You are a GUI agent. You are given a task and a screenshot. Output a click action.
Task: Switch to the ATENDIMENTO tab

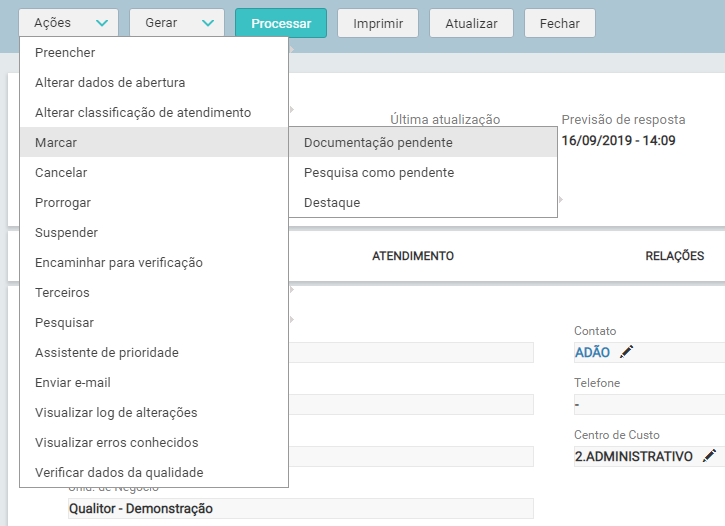point(413,256)
